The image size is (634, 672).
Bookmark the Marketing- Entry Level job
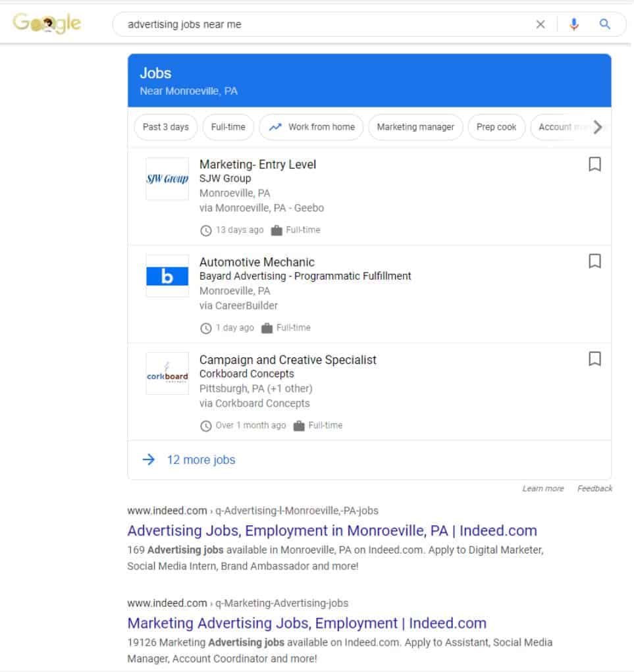594,165
